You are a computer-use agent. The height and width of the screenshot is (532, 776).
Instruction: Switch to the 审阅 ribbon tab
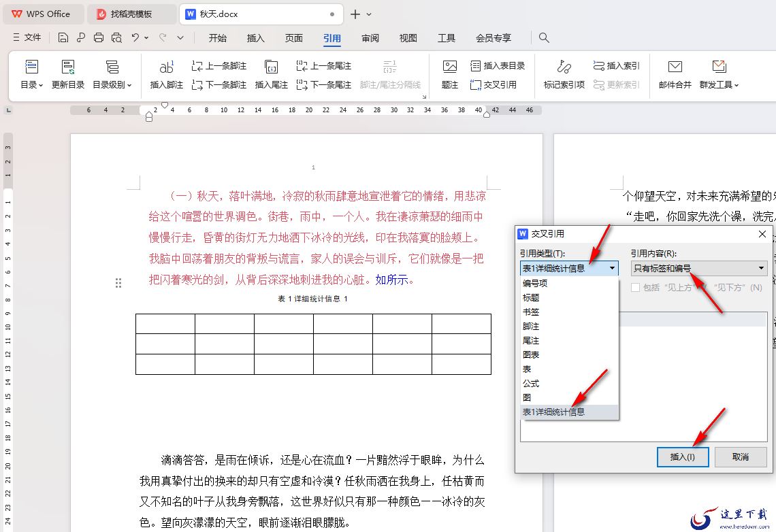click(370, 38)
